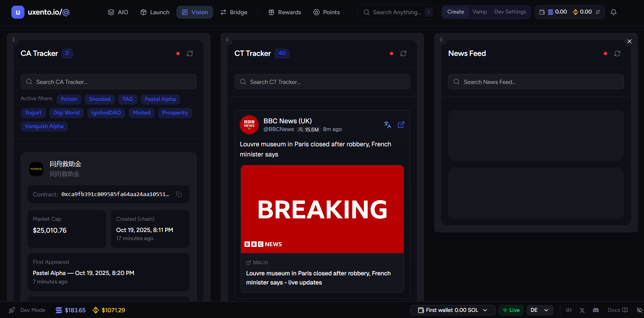Click in Search CA Tracker field
The width and height of the screenshot is (644, 318).
click(109, 82)
